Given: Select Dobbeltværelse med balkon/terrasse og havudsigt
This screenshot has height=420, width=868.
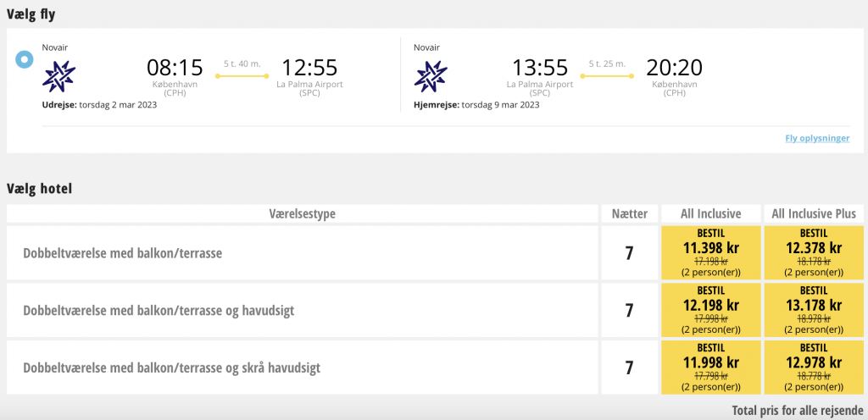Looking at the screenshot, I should click(x=303, y=310).
